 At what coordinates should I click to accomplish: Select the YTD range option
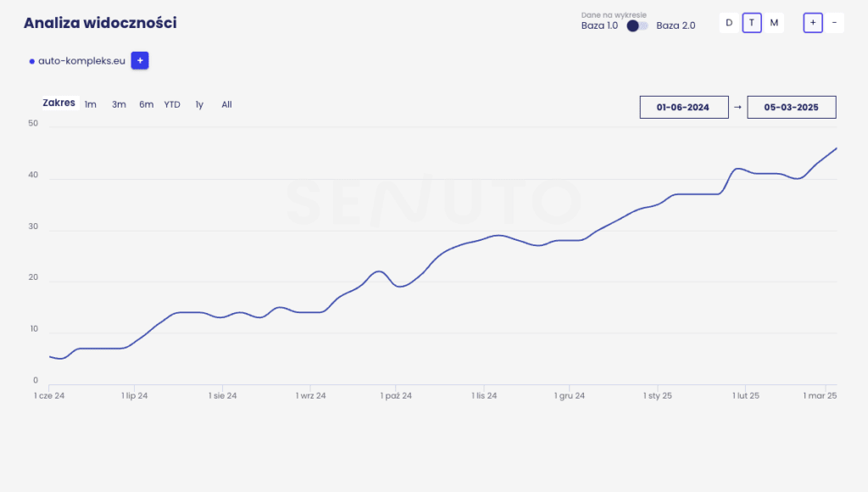[x=172, y=104]
